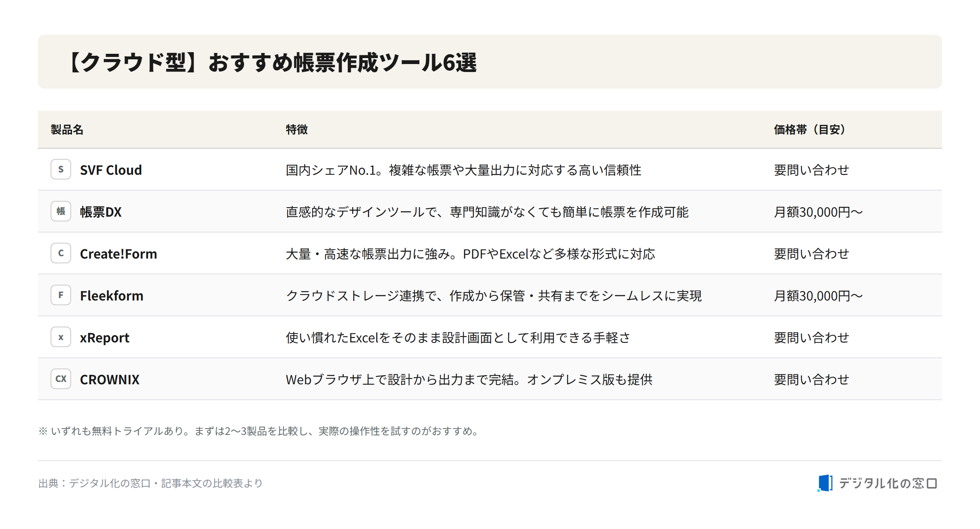Click Create!Form price cell '要問い合わせ'
The image size is (980, 529).
(811, 254)
